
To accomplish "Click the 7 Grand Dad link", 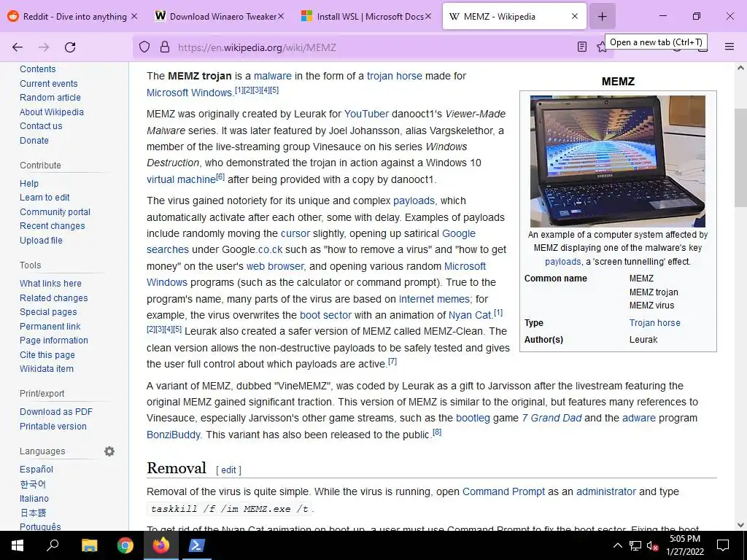I will coord(551,418).
